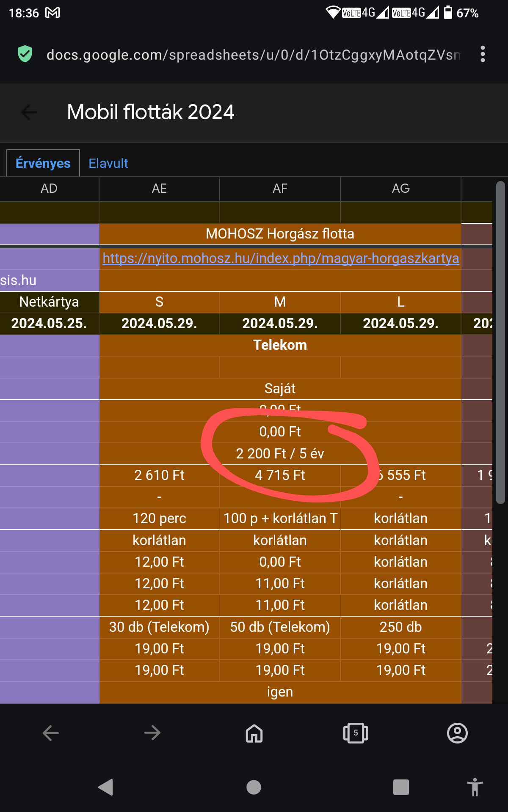Select the 2 200 Ft / 5 év cell
The height and width of the screenshot is (812, 508).
(x=280, y=454)
